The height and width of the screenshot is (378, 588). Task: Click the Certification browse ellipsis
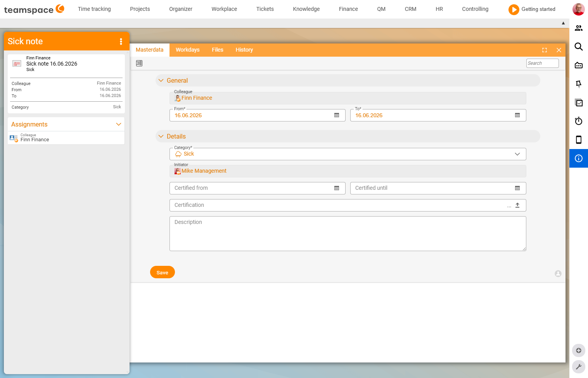click(x=509, y=206)
